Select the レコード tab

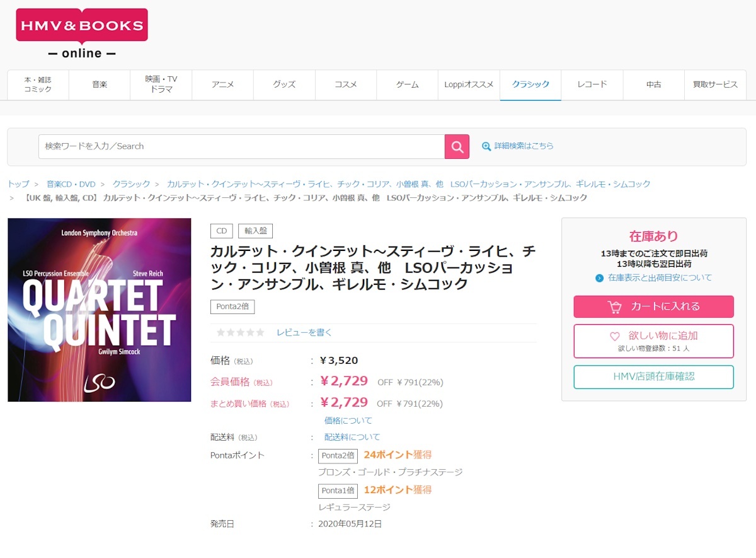(x=591, y=84)
